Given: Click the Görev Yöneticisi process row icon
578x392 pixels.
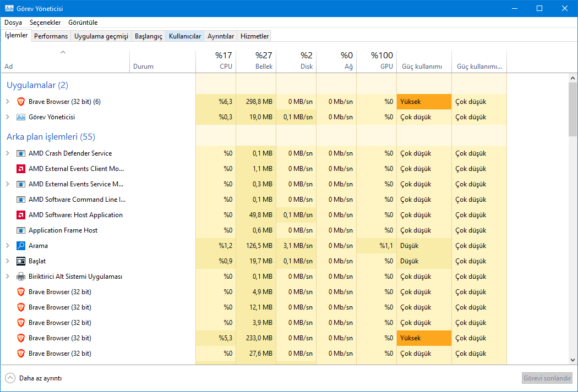Looking at the screenshot, I should (x=21, y=117).
